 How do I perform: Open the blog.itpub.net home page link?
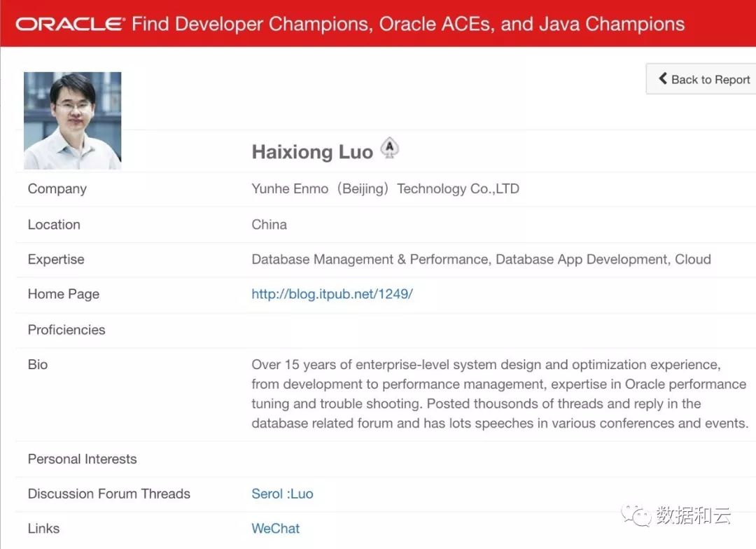[332, 294]
